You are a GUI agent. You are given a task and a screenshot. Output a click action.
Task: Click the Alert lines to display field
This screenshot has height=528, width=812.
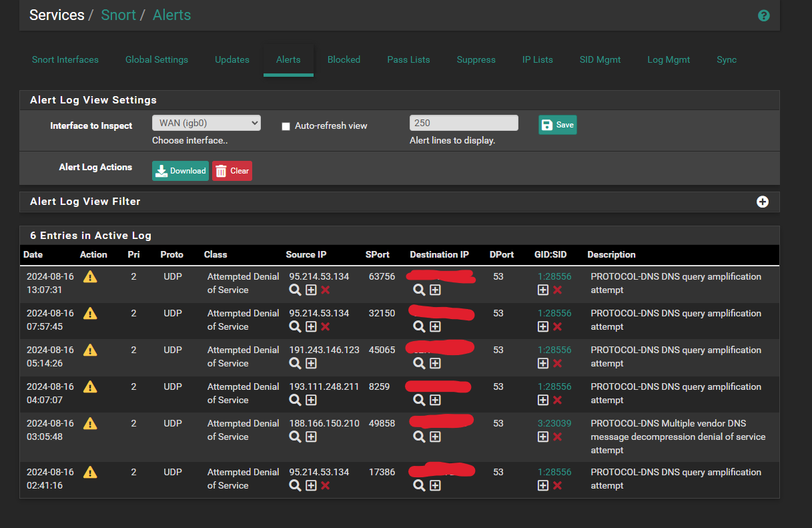[x=464, y=123]
